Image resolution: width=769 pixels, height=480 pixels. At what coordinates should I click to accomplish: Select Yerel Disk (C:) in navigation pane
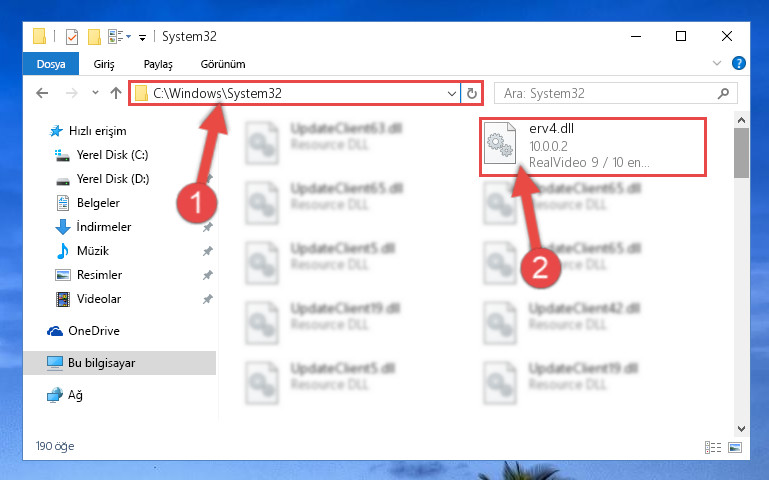(x=112, y=155)
